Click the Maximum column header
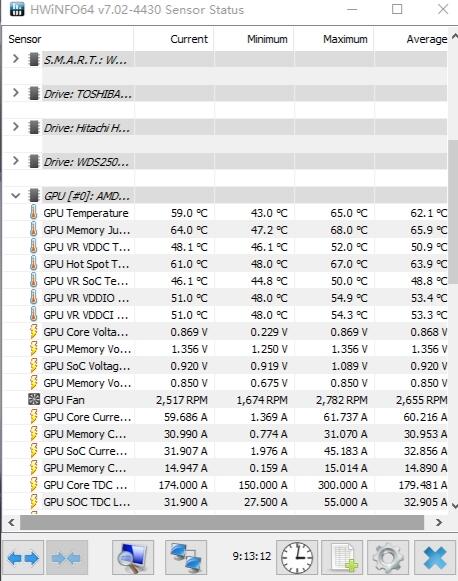The height and width of the screenshot is (581, 458). coord(334,39)
